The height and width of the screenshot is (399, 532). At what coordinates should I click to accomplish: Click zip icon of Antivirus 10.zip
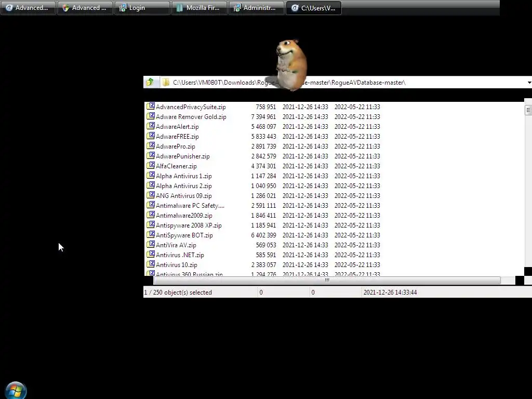click(150, 264)
